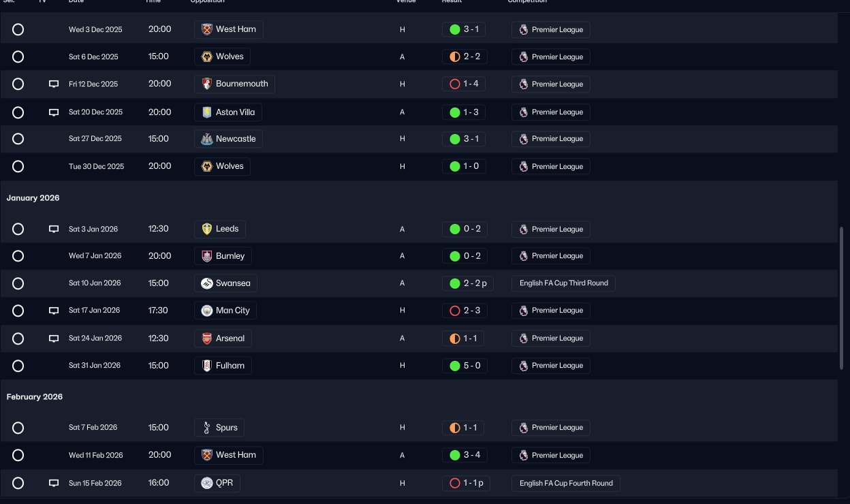
Task: Open the English FA Cup Third Round link
Action: tap(563, 283)
